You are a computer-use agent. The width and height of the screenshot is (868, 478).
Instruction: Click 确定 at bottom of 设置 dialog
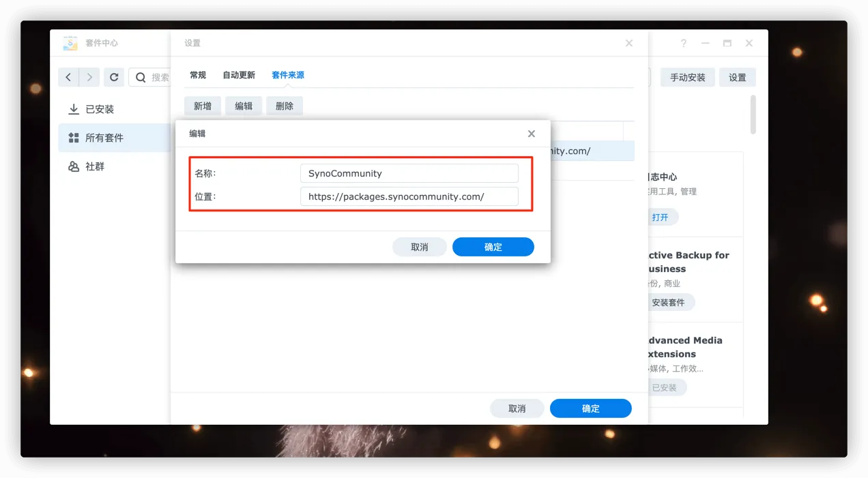[x=591, y=408]
